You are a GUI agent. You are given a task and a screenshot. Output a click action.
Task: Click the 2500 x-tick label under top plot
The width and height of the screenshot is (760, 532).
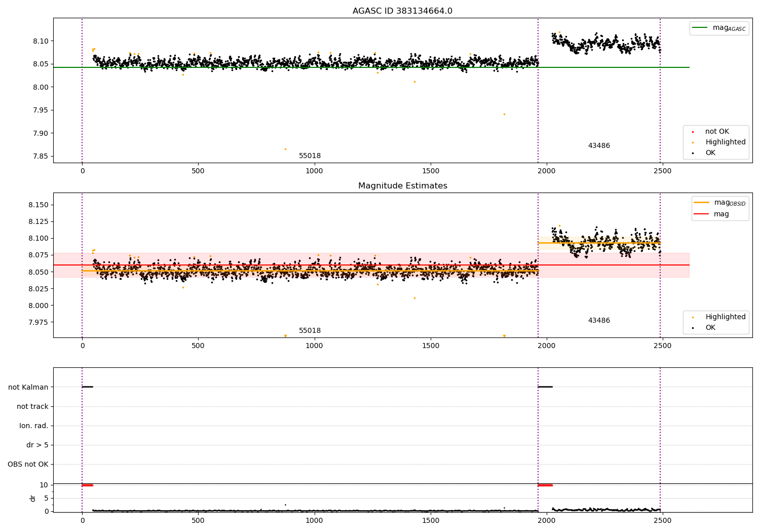pos(662,171)
